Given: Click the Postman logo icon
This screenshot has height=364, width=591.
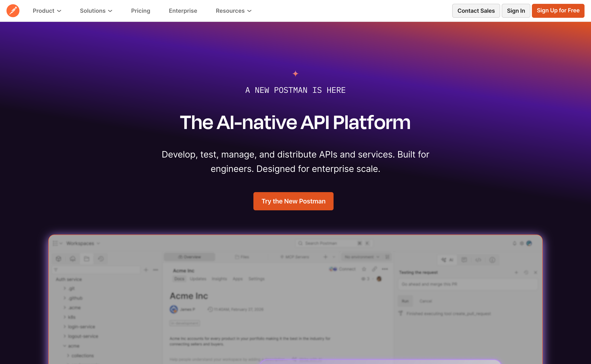Looking at the screenshot, I should 13,11.
